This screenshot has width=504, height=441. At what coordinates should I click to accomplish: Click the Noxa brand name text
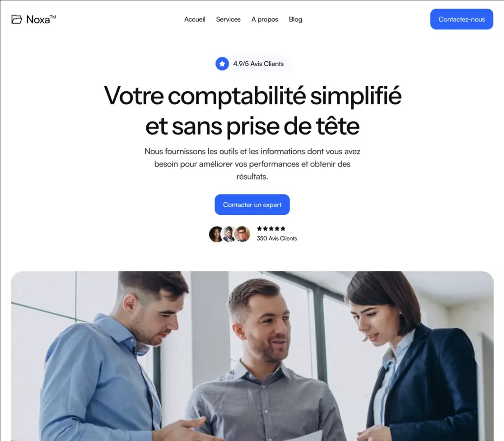(41, 19)
